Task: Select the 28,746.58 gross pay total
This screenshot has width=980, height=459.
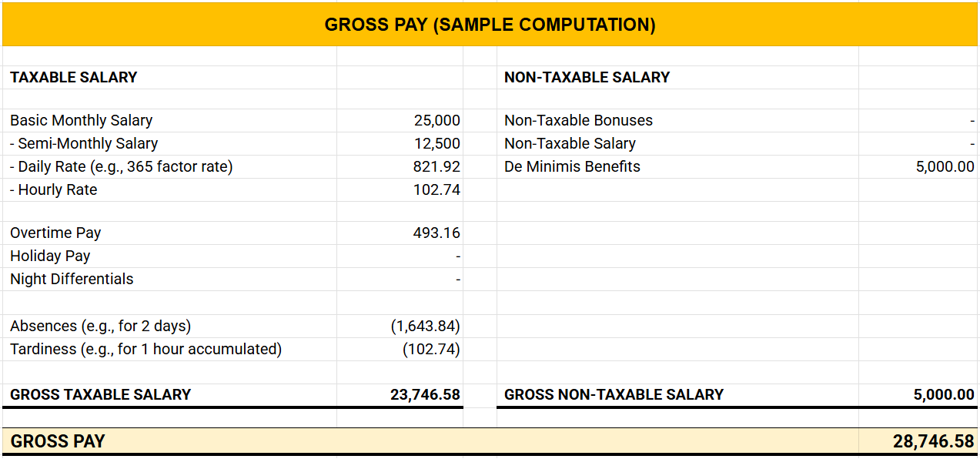Action: [934, 441]
